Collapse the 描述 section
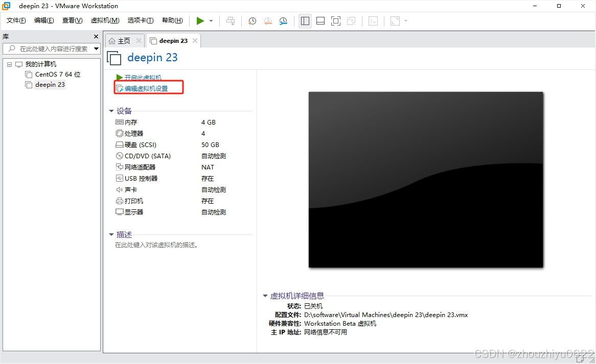Screen dimensions: 596x364 pos(111,234)
